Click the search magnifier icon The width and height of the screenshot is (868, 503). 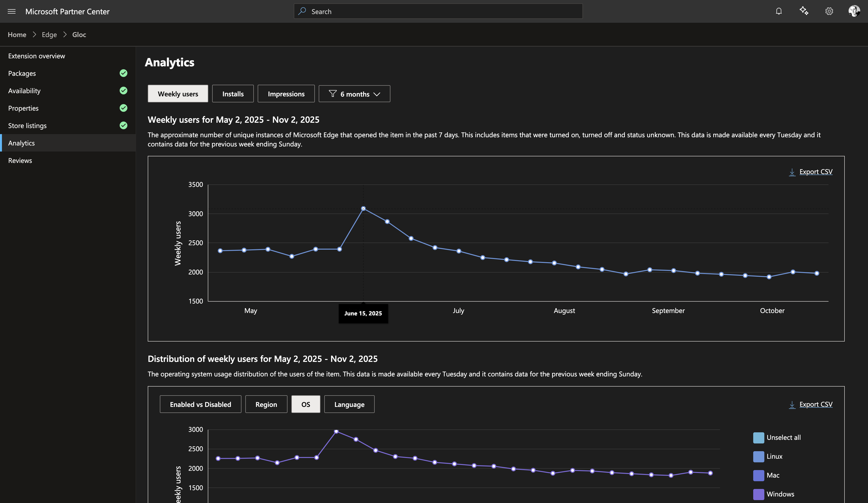(x=302, y=11)
